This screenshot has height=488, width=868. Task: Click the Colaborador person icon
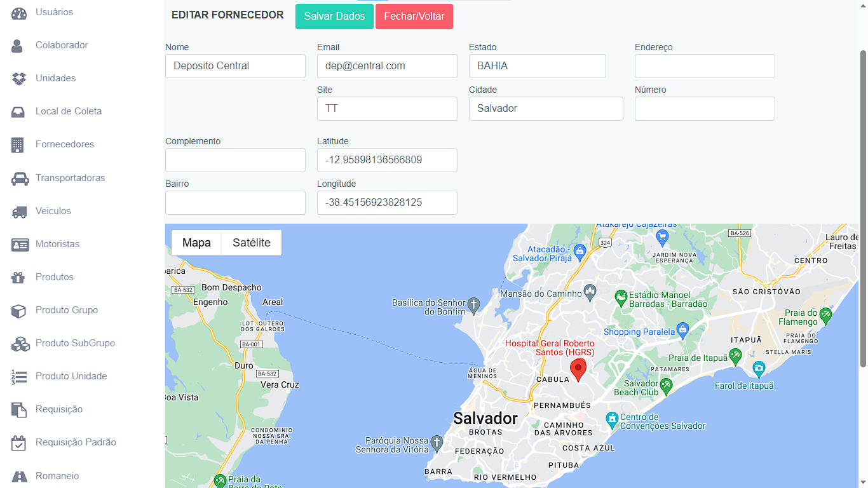point(18,46)
